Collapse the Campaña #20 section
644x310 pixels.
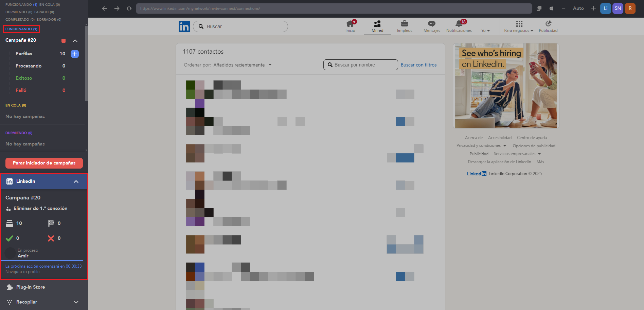tap(75, 41)
